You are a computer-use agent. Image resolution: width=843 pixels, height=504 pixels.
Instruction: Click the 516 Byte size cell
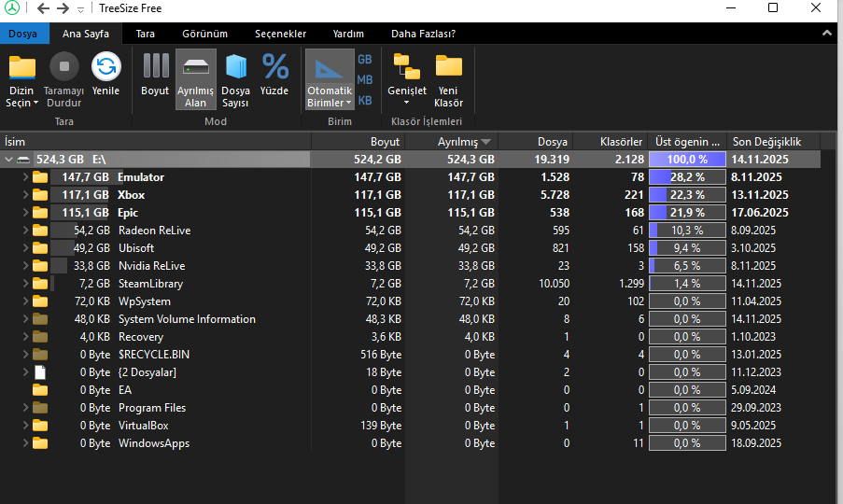(x=381, y=355)
